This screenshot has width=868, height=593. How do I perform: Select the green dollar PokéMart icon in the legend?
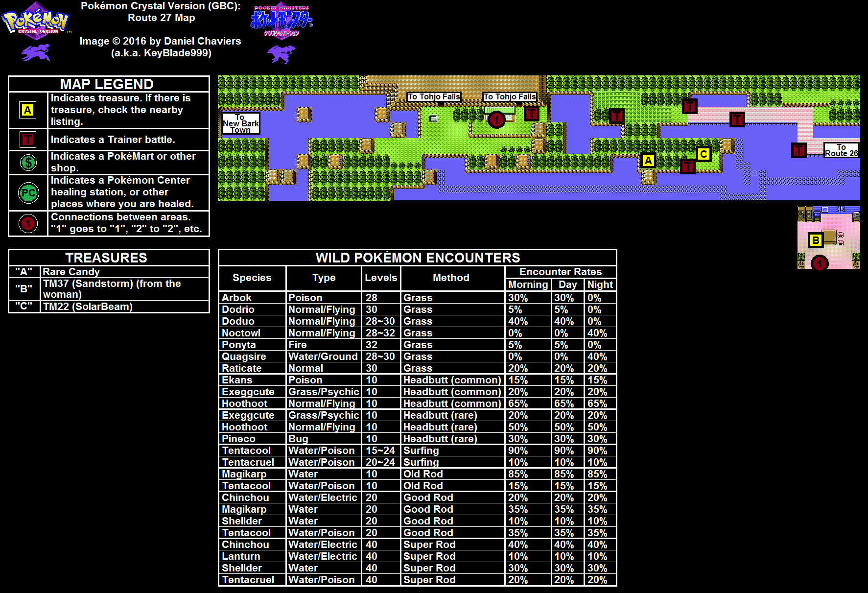pyautogui.click(x=28, y=162)
